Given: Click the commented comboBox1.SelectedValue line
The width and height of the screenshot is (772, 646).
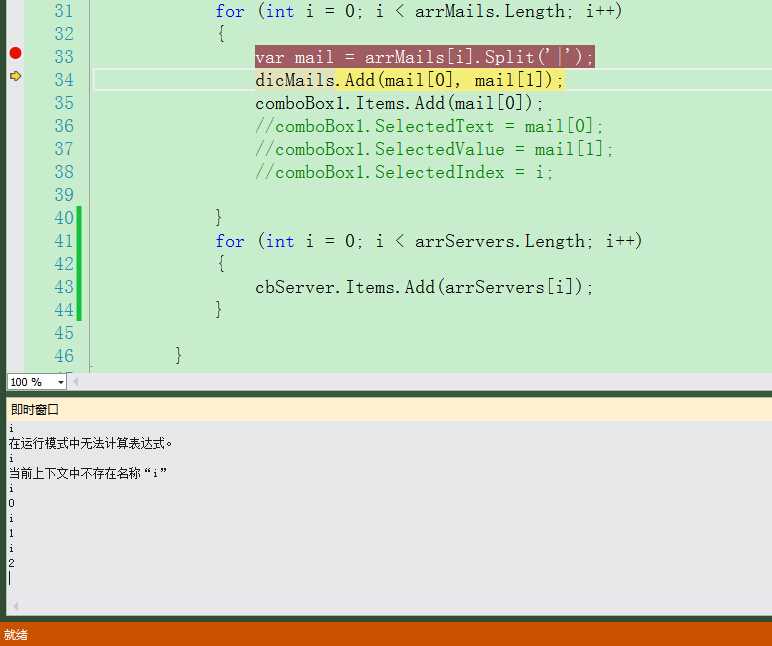Looking at the screenshot, I should pyautogui.click(x=434, y=149).
